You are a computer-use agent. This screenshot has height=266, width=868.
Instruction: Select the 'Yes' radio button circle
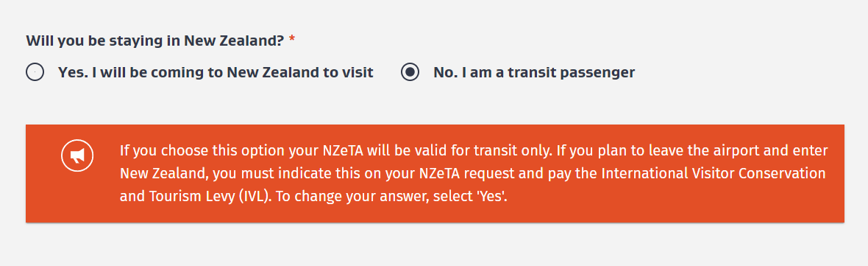(35, 73)
